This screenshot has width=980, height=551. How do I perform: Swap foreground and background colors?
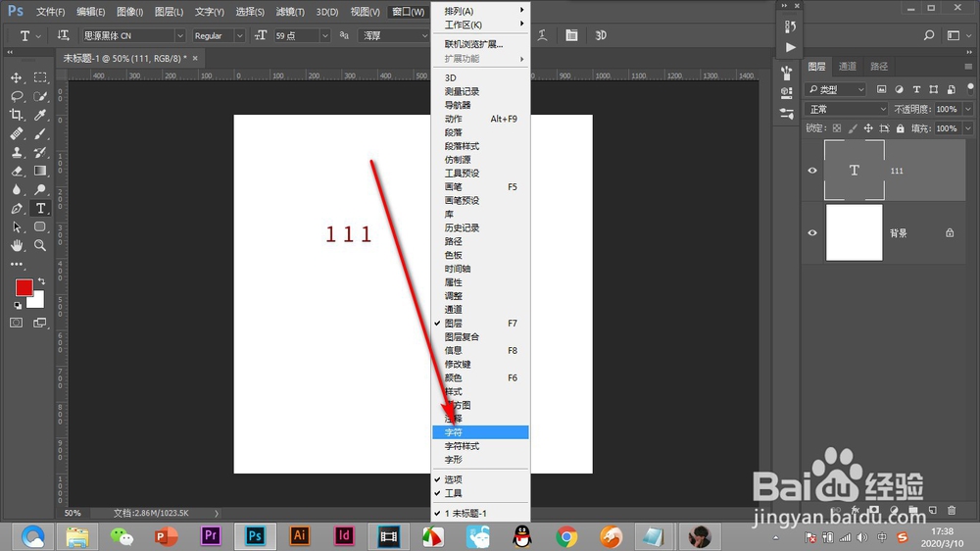(x=41, y=280)
